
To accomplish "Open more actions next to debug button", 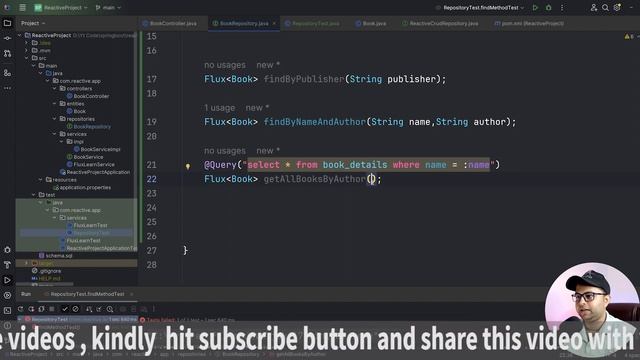I will click(562, 8).
